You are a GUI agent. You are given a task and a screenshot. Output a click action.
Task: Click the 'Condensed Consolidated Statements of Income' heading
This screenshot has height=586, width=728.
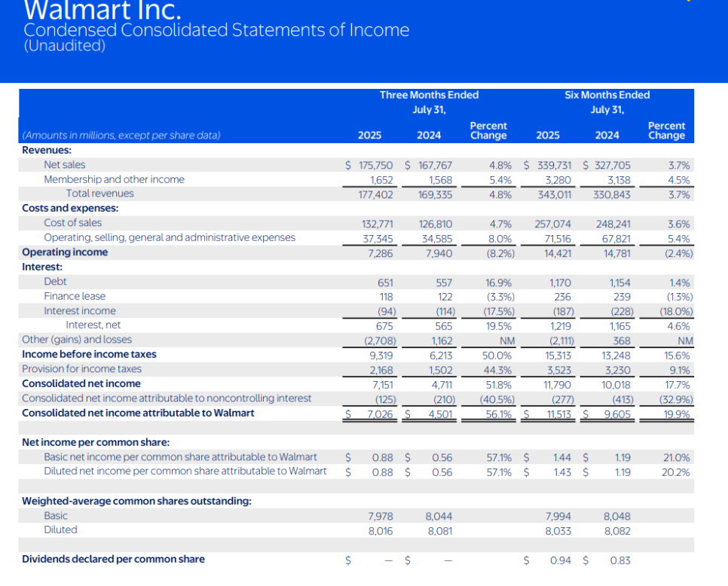pos(216,30)
